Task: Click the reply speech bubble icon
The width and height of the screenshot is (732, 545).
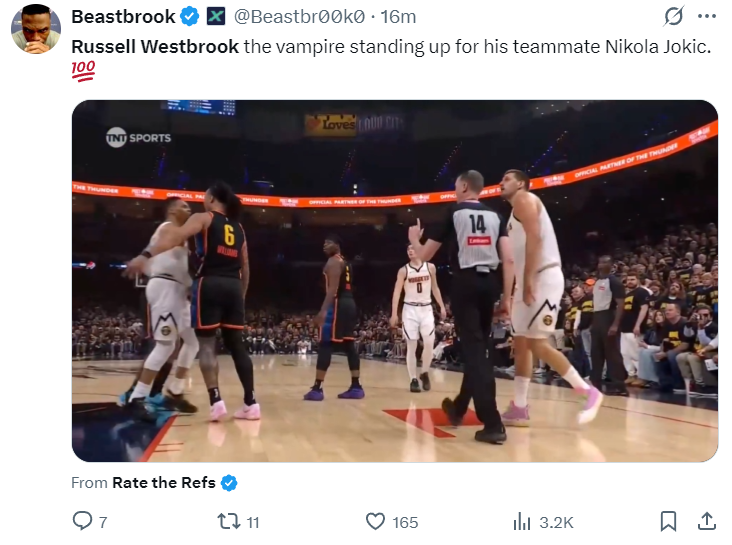Action: 82,521
